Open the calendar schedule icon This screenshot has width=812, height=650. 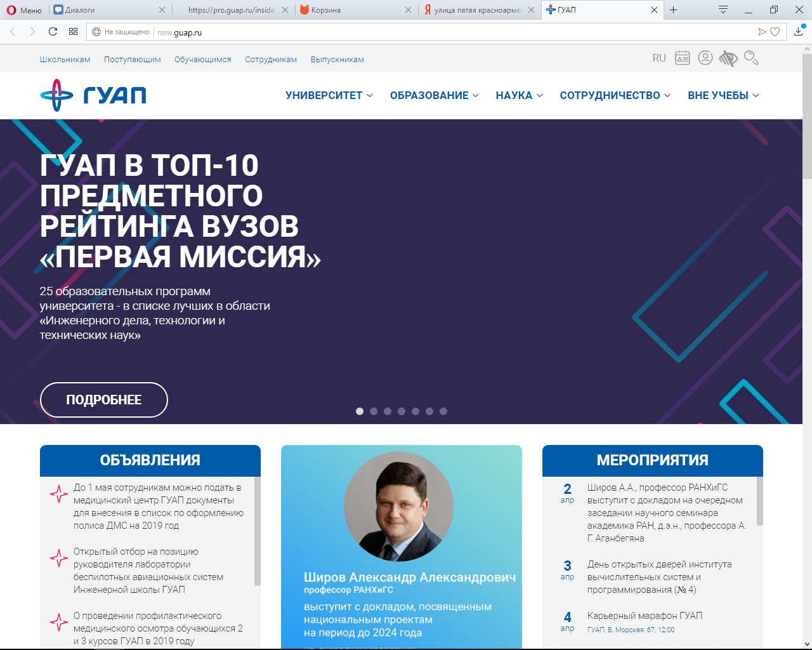click(x=683, y=58)
